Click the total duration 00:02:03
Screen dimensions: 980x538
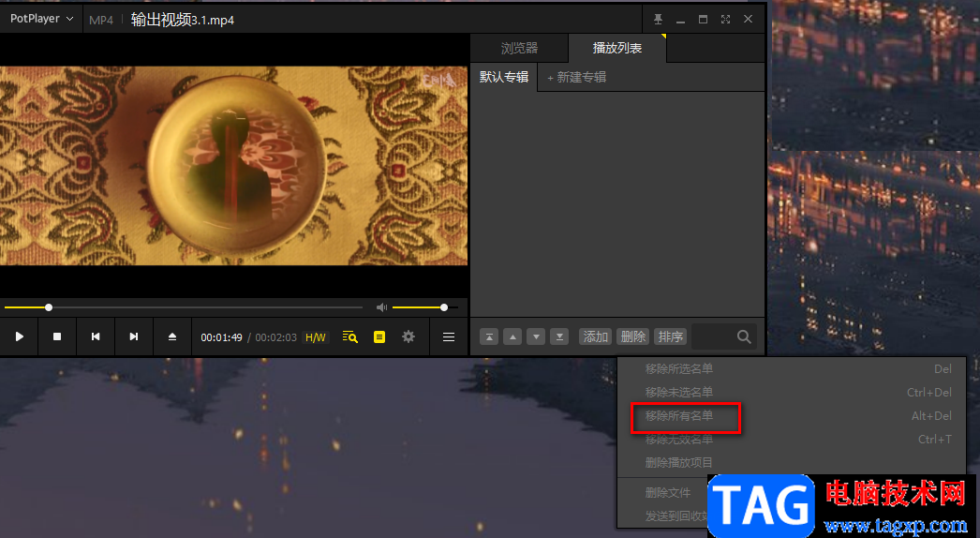(275, 337)
